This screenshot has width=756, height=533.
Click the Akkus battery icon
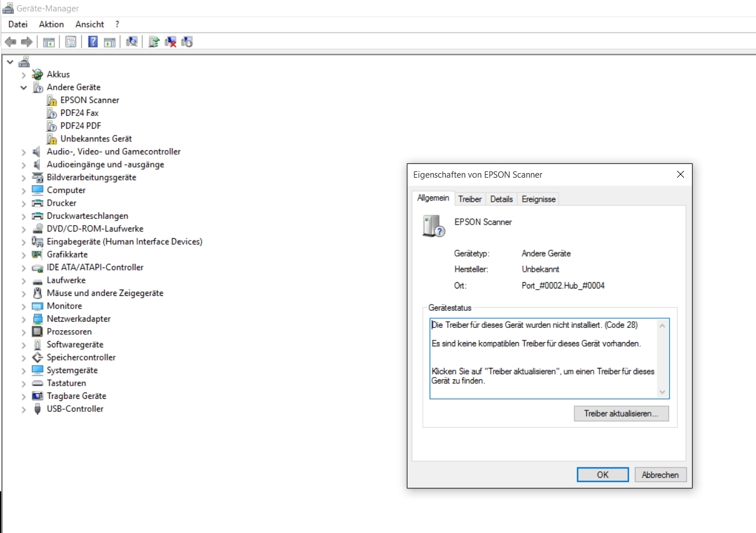pos(38,74)
